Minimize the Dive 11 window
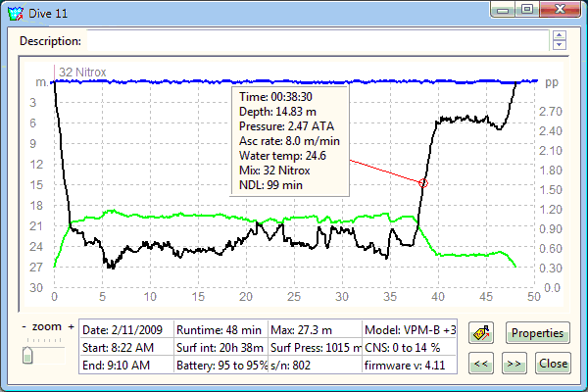Image resolution: width=588 pixels, height=392 pixels. point(507,10)
